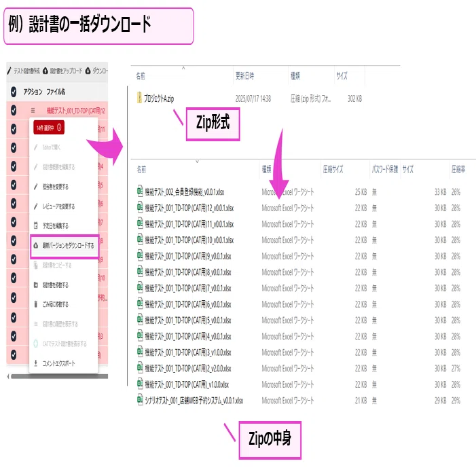Click Excel icon of TD-TOP (CAT用)10_v0.0.1.xlsx

coord(140,240)
